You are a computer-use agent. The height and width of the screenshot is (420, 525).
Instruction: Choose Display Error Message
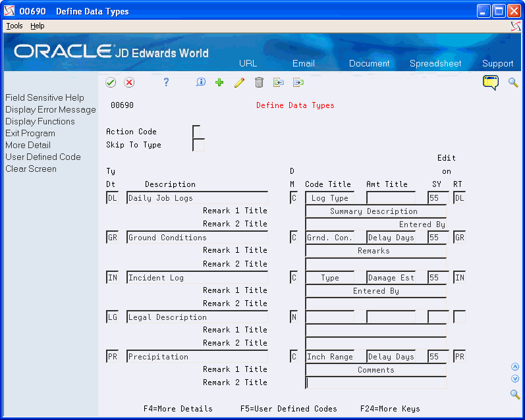click(x=51, y=109)
